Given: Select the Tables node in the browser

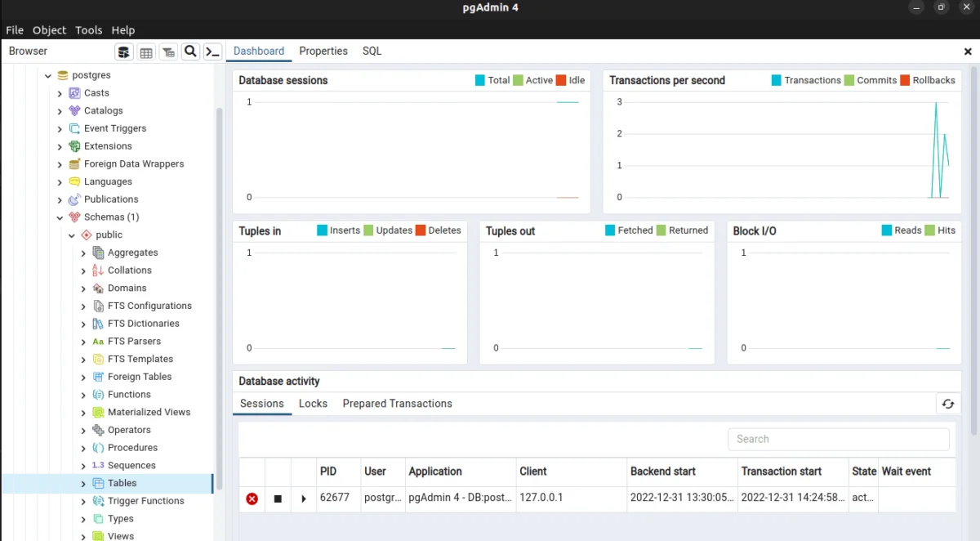Looking at the screenshot, I should point(120,483).
